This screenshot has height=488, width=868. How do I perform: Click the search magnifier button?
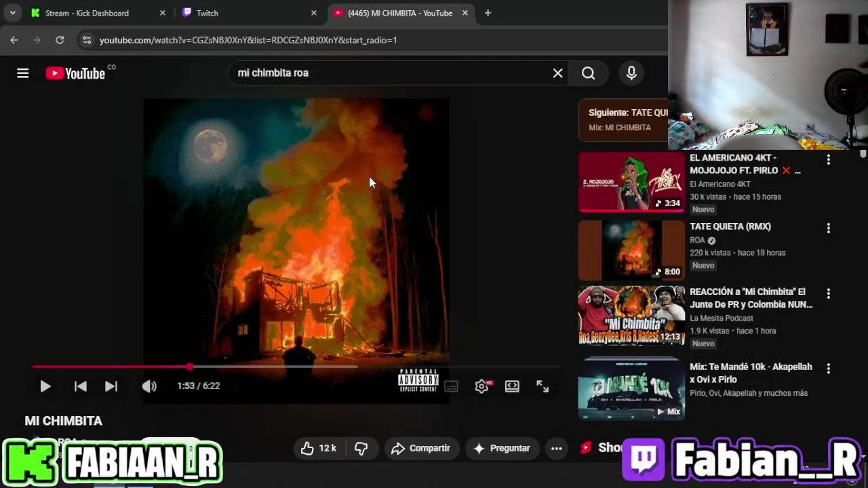point(588,73)
